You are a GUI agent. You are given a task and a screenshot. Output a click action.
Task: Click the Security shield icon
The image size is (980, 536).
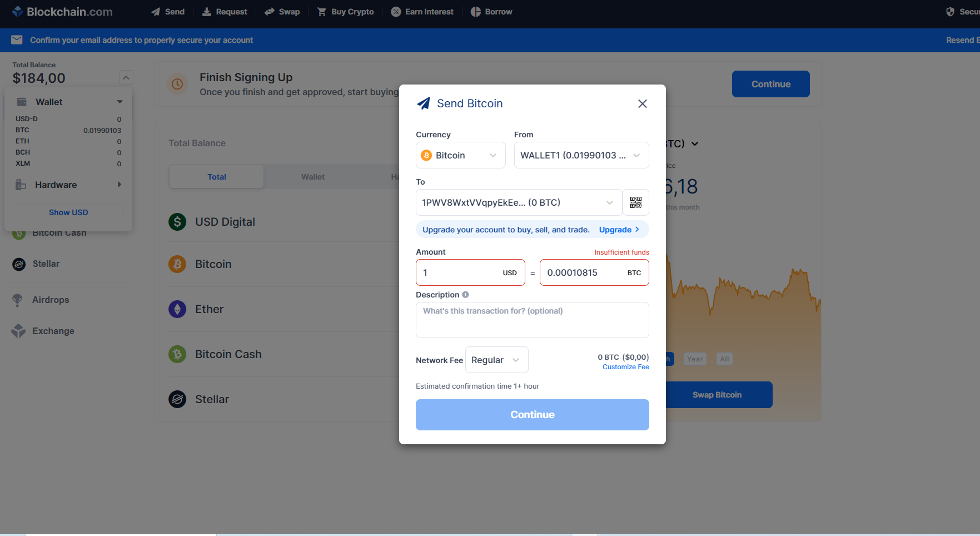pyautogui.click(x=950, y=12)
